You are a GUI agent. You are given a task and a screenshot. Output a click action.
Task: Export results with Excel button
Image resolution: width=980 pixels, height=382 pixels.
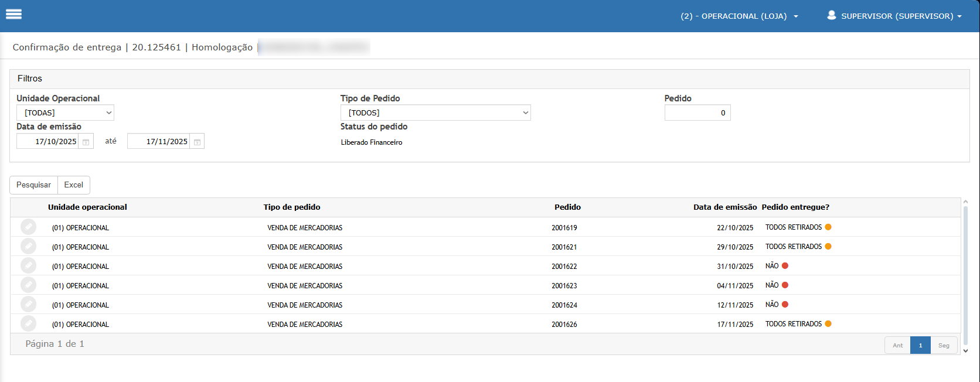(74, 185)
